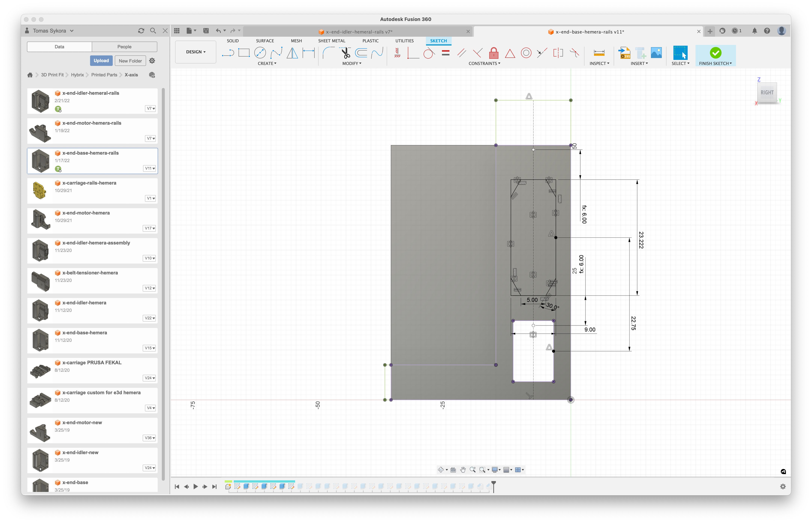The height and width of the screenshot is (523, 812).
Task: Select the Trim scissors tool
Action: (x=345, y=53)
